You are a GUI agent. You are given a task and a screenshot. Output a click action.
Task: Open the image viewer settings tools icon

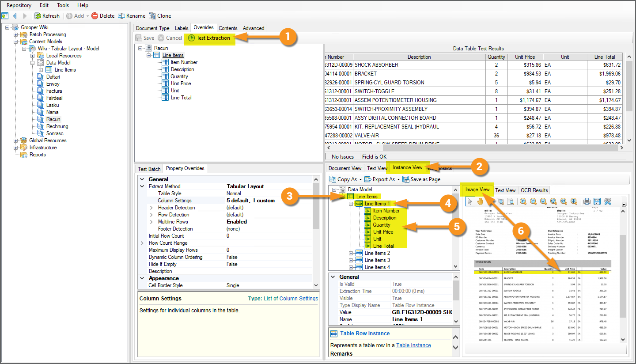[x=607, y=201]
